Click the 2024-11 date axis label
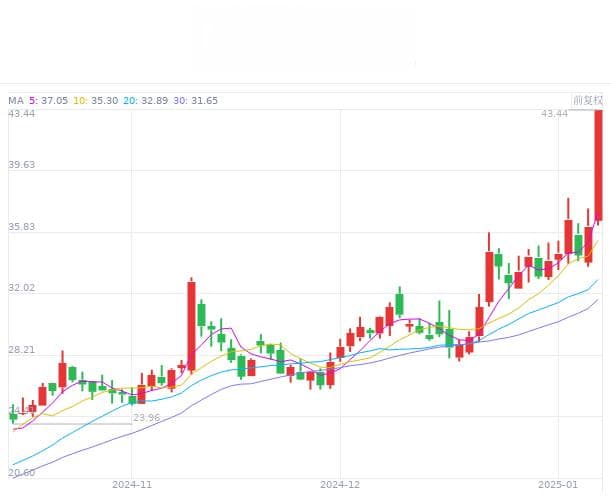This screenshot has height=501, width=611. tap(132, 485)
